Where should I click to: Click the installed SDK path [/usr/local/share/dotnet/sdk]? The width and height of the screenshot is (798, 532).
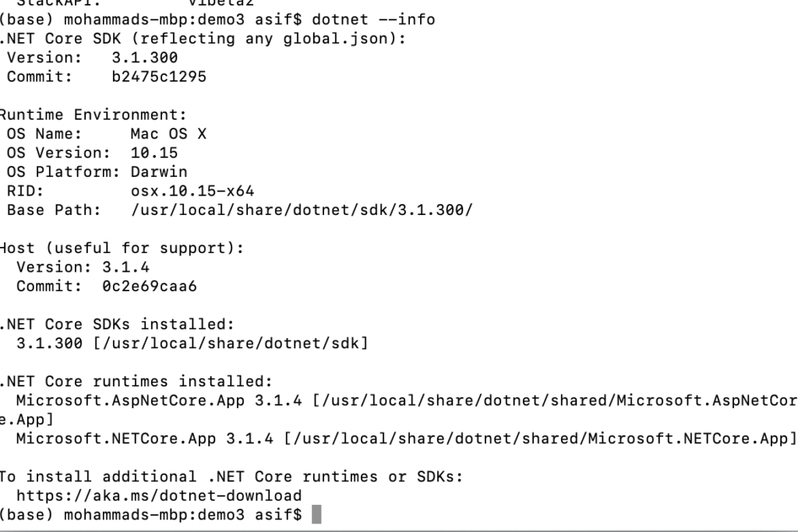click(231, 344)
